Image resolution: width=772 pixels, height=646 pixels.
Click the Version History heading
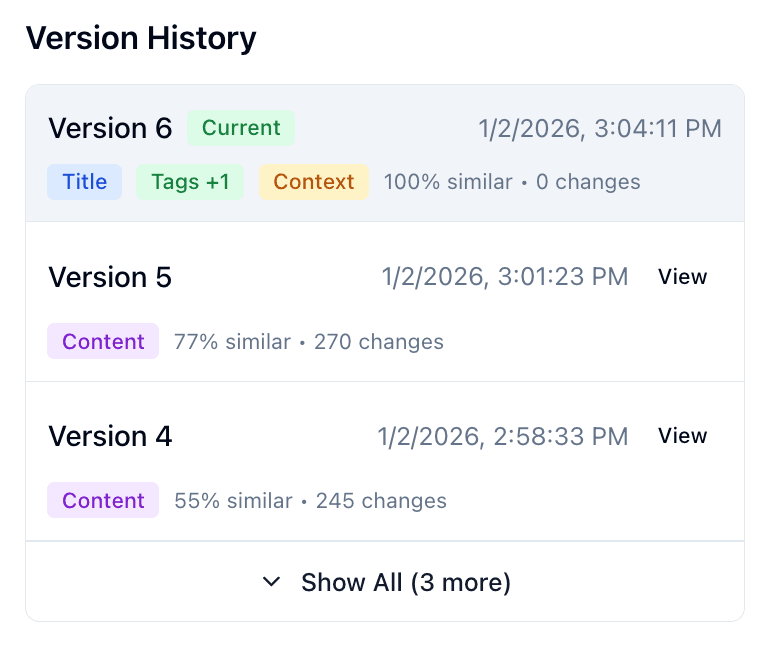[x=141, y=38]
